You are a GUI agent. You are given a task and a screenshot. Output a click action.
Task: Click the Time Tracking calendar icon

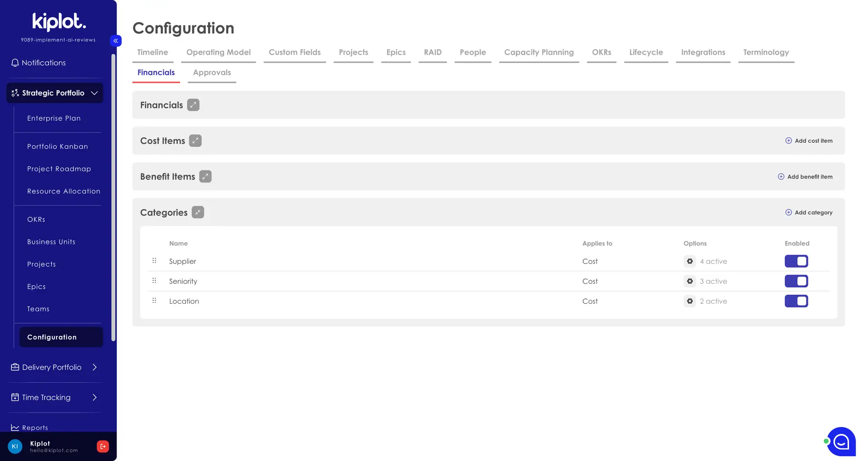(15, 397)
